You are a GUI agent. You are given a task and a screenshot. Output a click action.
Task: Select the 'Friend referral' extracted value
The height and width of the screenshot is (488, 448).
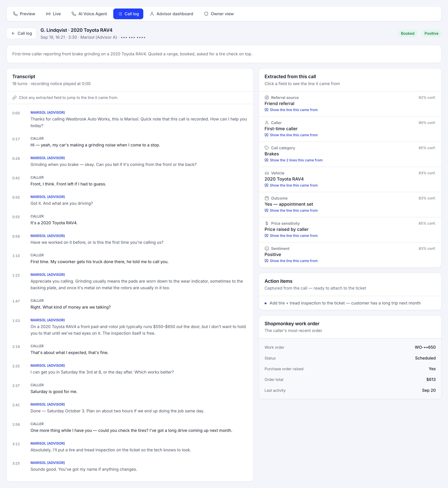point(279,104)
